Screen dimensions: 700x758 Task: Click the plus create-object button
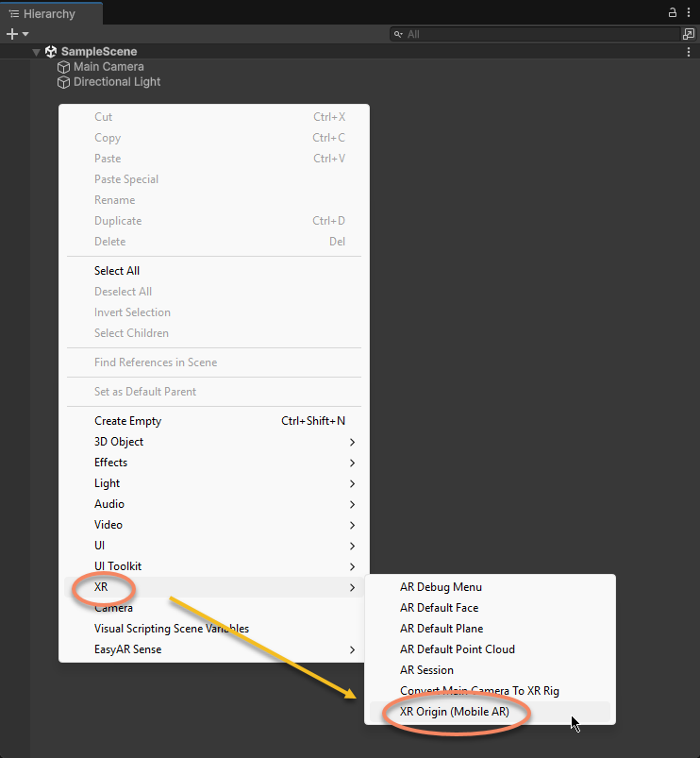12,34
